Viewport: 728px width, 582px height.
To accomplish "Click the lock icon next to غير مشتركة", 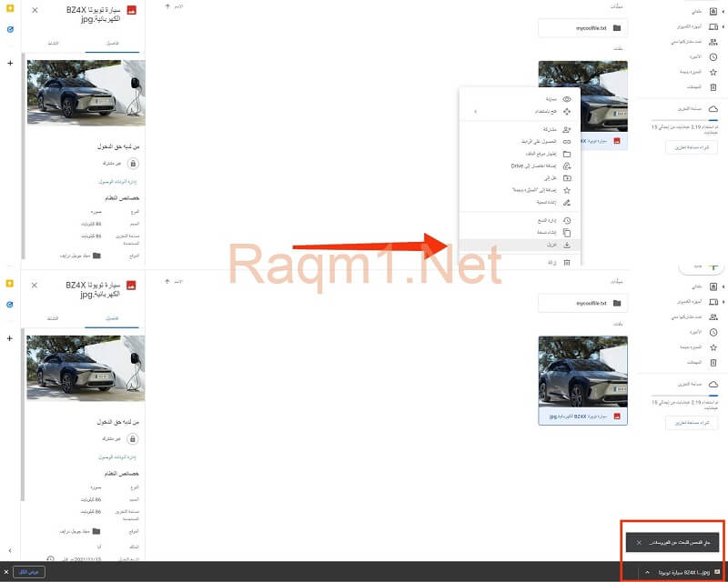I will click(133, 163).
